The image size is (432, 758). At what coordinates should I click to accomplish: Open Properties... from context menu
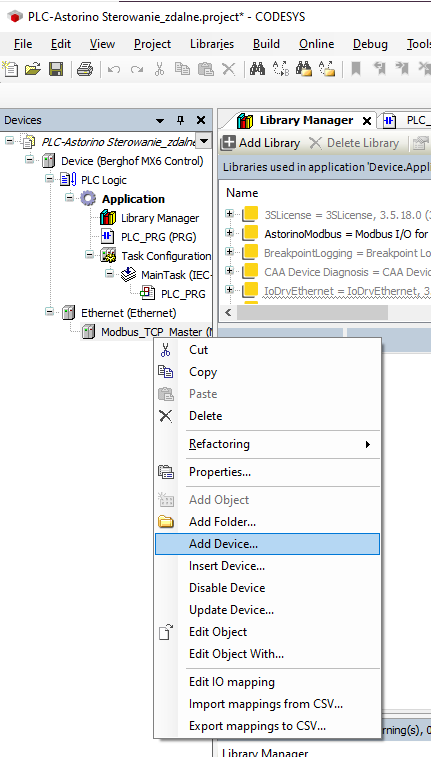267,472
